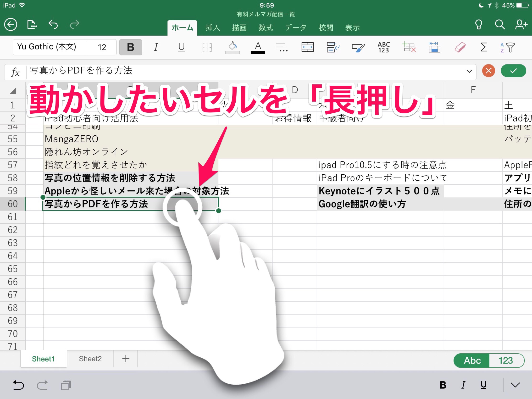Screen dimensions: 532x399
Task: Expand the formula bar chevron
Action: 469,71
